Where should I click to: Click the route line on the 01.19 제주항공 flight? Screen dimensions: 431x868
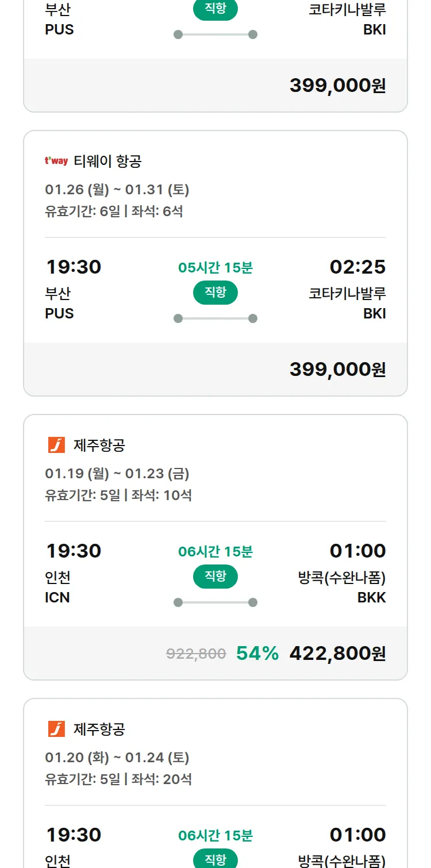(x=215, y=602)
